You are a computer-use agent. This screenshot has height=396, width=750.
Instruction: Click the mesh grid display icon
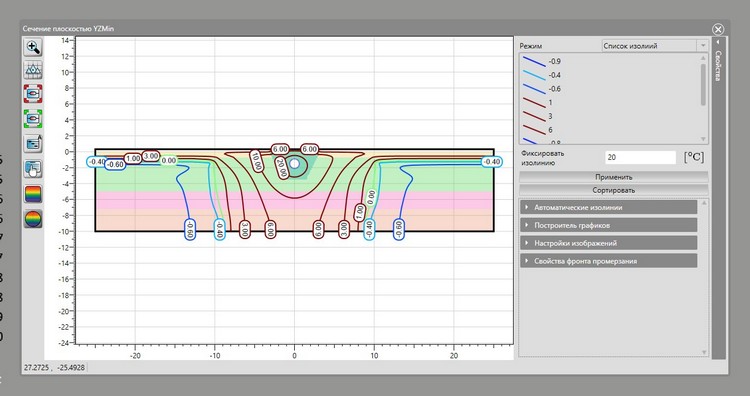pyautogui.click(x=33, y=70)
